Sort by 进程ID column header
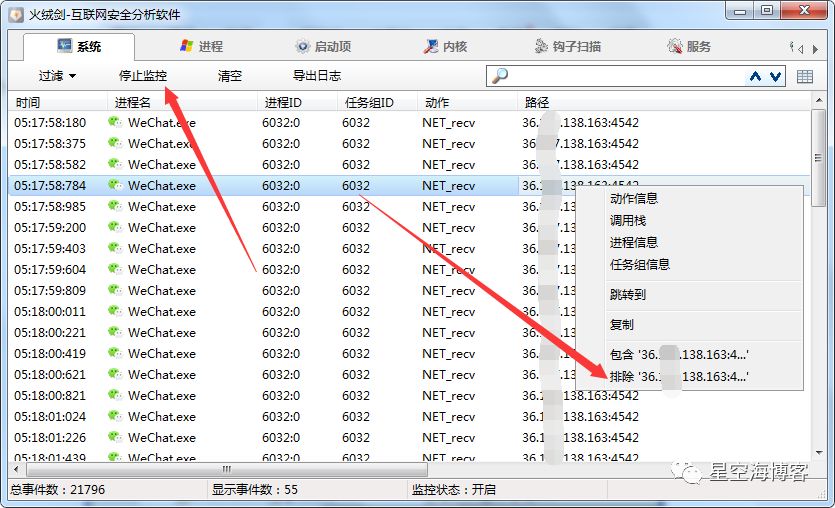The height and width of the screenshot is (508, 835). pos(297,102)
